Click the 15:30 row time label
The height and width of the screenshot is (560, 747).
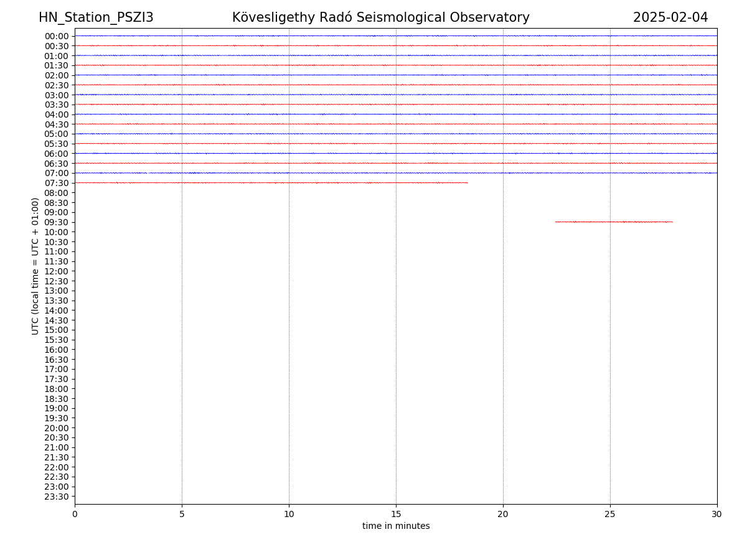(x=57, y=340)
